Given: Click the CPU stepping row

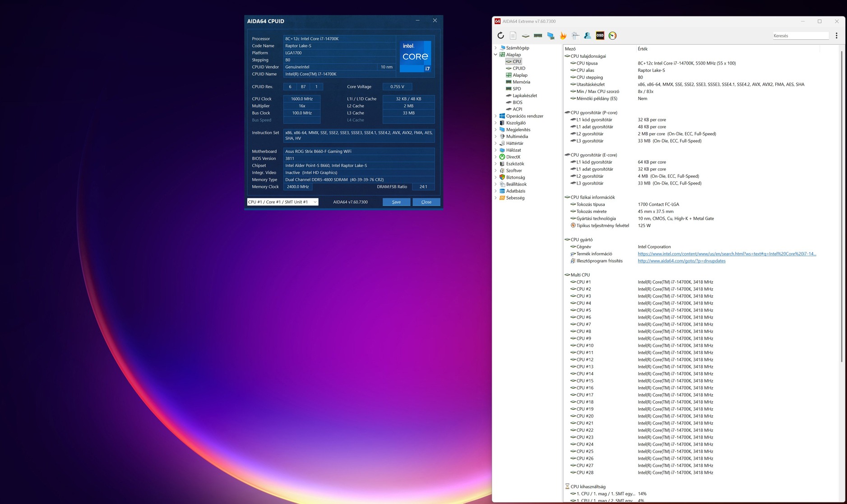Looking at the screenshot, I should click(701, 77).
